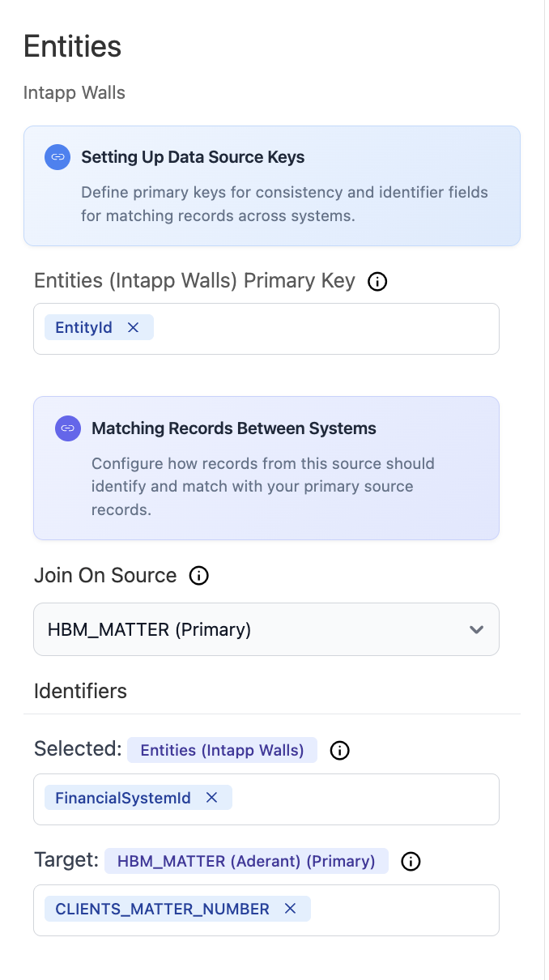Image resolution: width=549 pixels, height=980 pixels.
Task: Select the Entities page heading
Action: click(72, 47)
